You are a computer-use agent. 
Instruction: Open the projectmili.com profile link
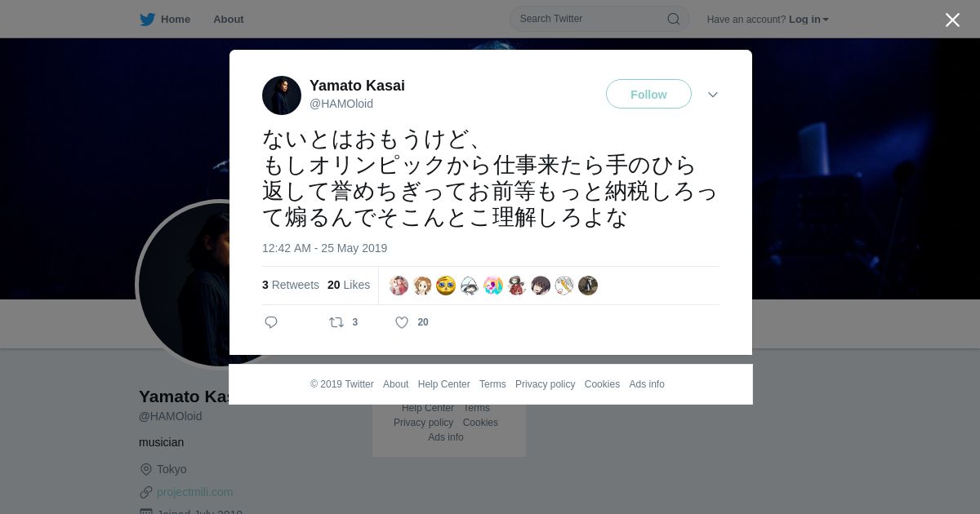point(194,492)
